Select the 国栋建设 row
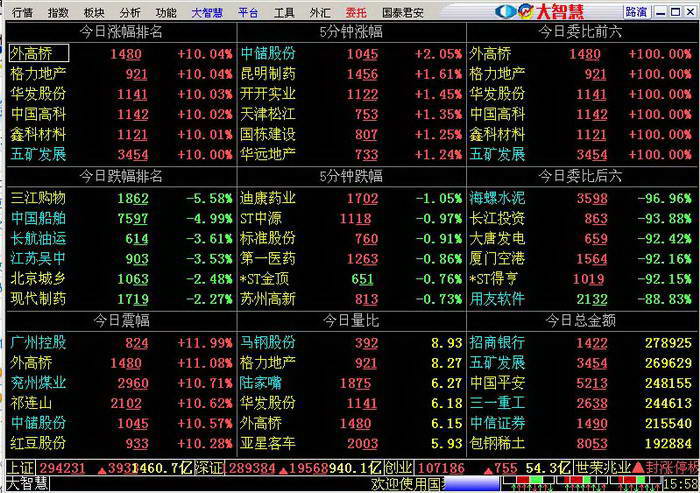The height and width of the screenshot is (493, 700). pos(351,134)
